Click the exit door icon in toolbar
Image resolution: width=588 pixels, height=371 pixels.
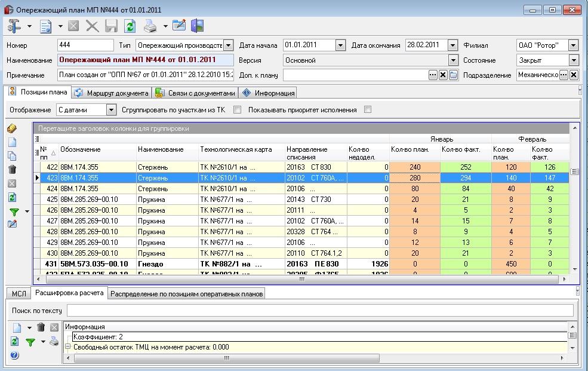[x=197, y=26]
